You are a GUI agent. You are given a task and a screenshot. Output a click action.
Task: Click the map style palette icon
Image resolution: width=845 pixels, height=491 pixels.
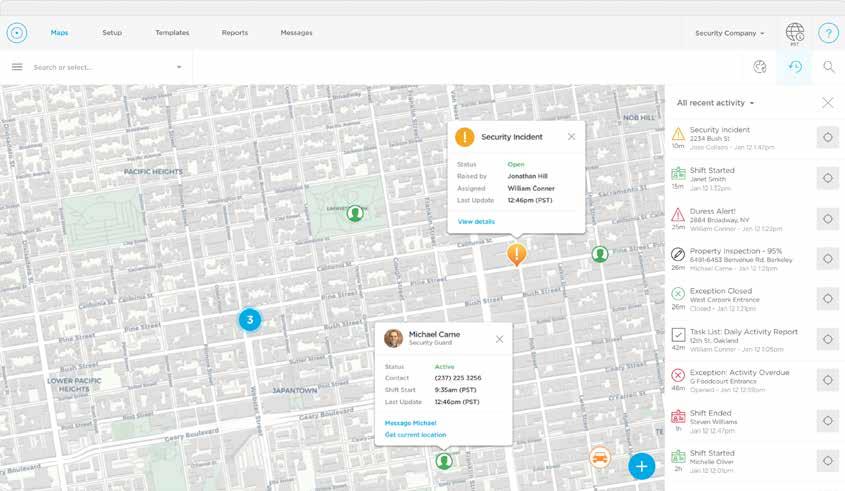click(760, 67)
